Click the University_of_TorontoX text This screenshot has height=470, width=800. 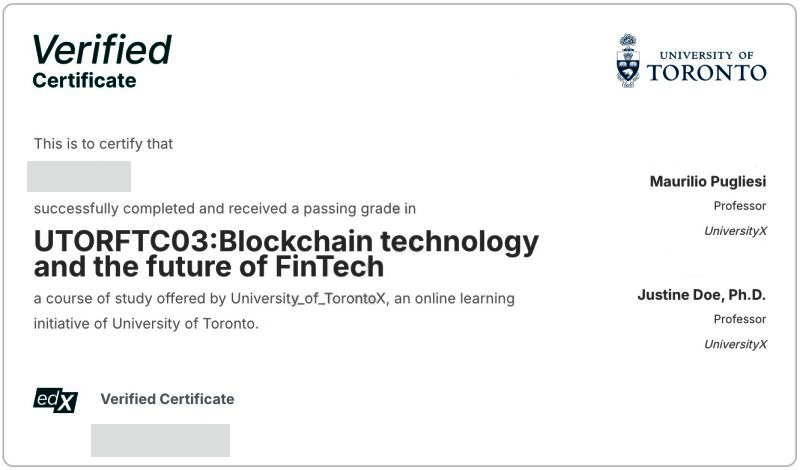click(308, 299)
